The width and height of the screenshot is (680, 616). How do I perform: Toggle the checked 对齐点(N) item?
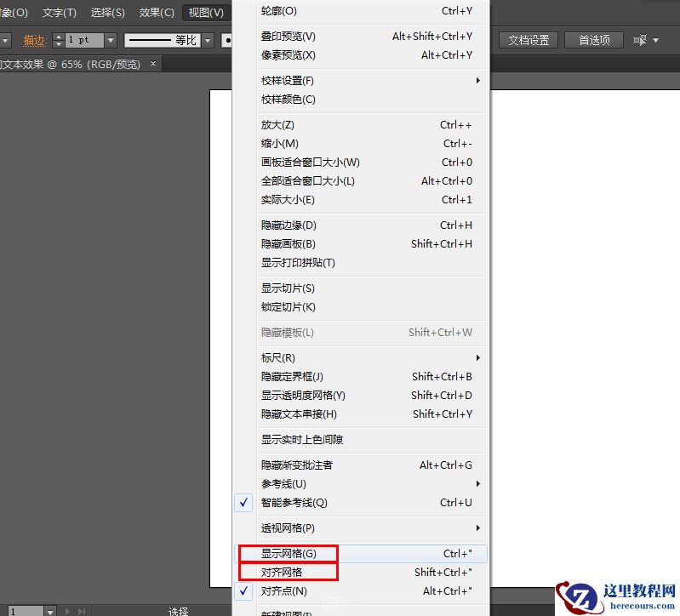point(361,590)
